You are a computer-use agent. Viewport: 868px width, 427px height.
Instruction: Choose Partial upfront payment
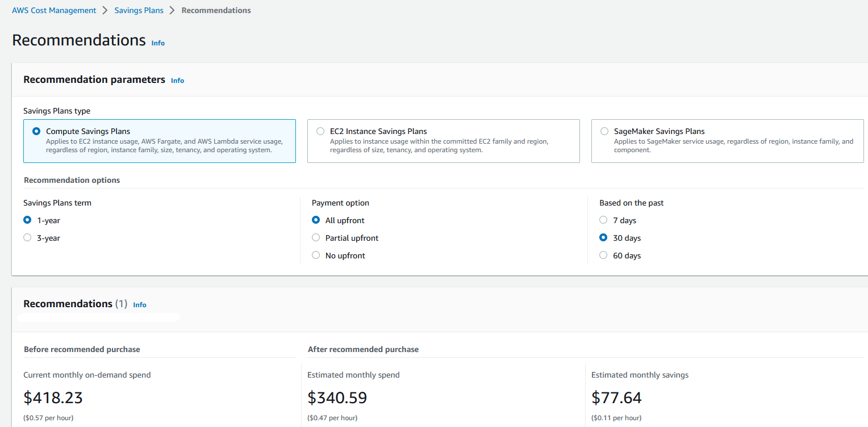316,237
